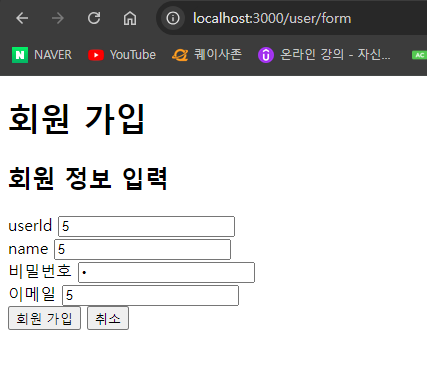The height and width of the screenshot is (389, 427).
Task: Open the browser home page icon
Action: coord(130,18)
